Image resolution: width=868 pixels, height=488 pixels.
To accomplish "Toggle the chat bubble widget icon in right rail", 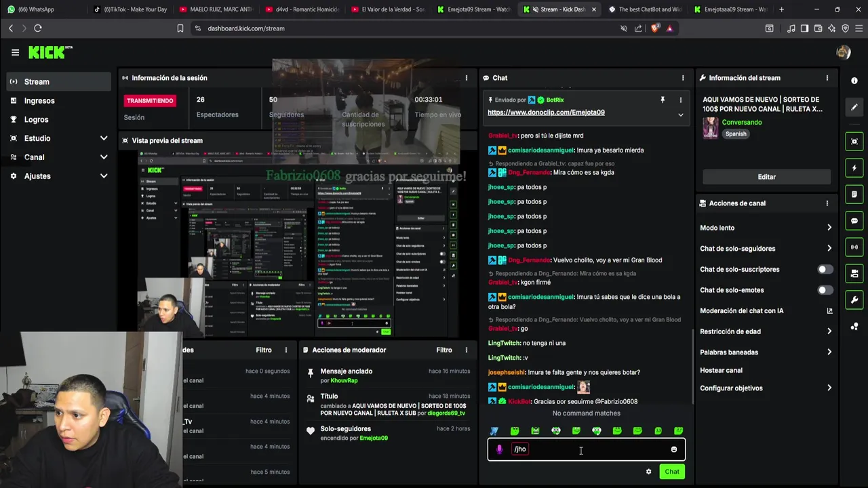I will click(854, 221).
